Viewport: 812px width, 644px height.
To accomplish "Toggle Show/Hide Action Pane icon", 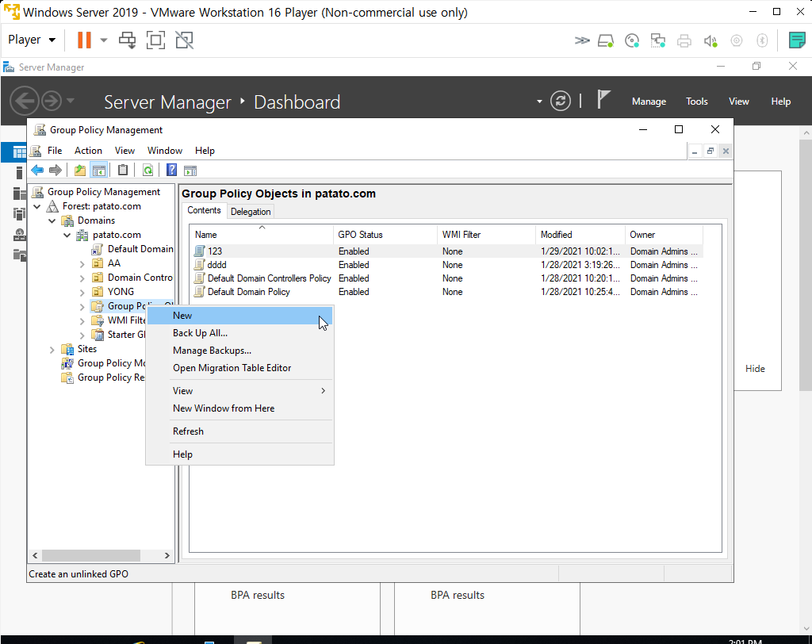I will coord(190,170).
